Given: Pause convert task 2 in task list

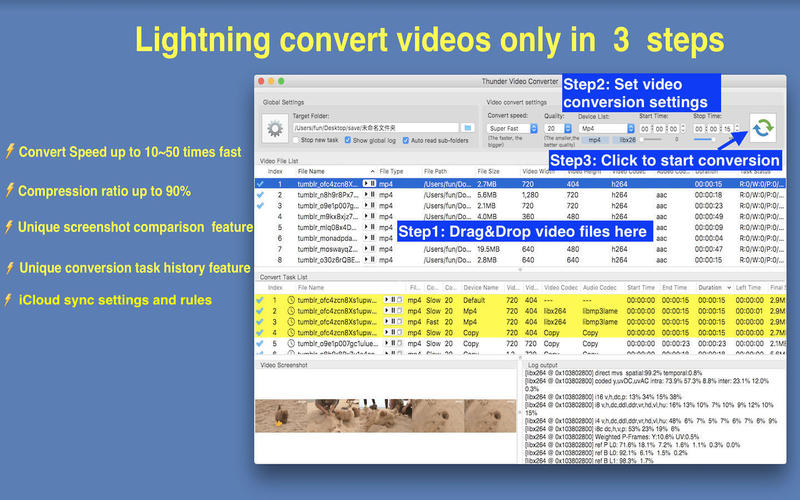Looking at the screenshot, I should [x=393, y=311].
